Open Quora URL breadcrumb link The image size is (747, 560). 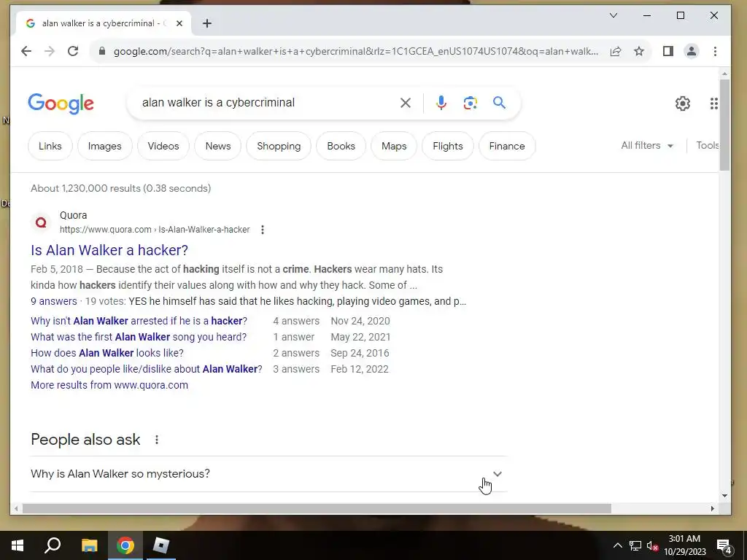[x=155, y=230]
